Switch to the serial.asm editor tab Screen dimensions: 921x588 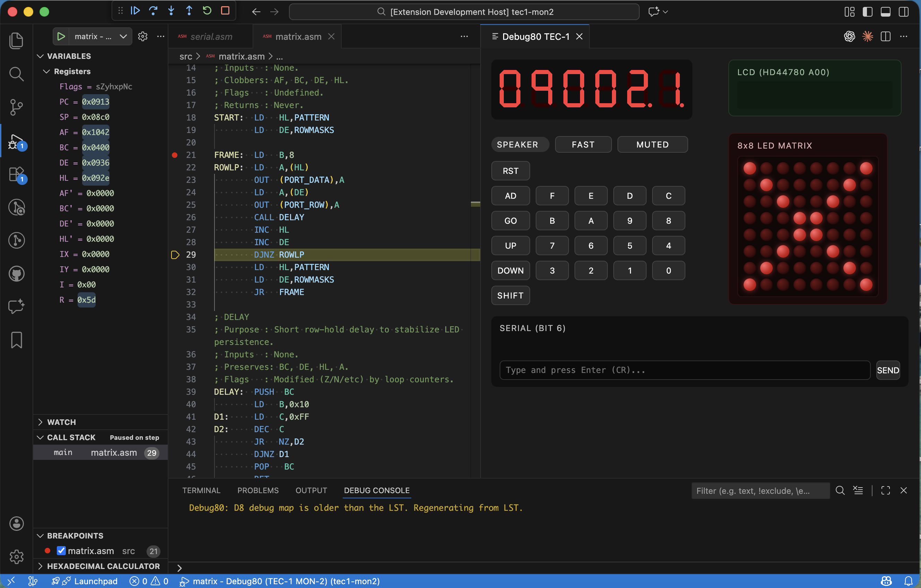click(x=211, y=36)
